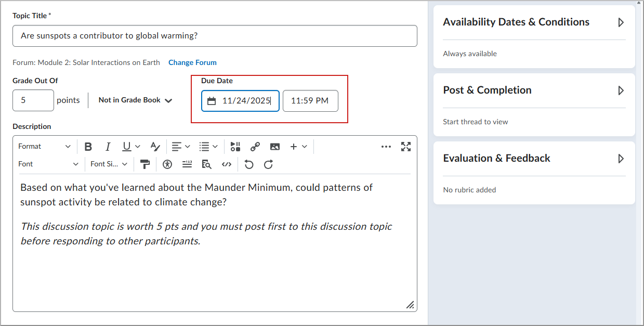Open the Not in Grade Book dropdown
This screenshot has height=326, width=644.
(134, 99)
